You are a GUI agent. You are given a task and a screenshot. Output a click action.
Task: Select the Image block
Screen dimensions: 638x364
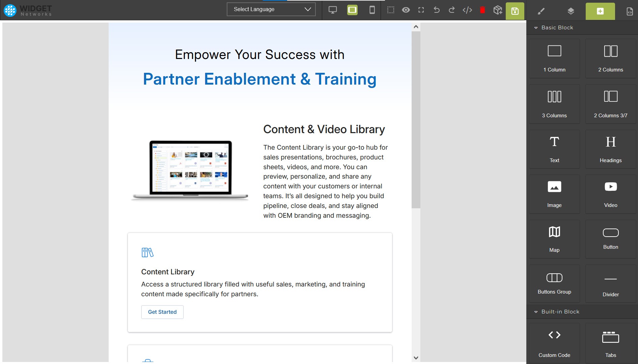[x=554, y=194]
